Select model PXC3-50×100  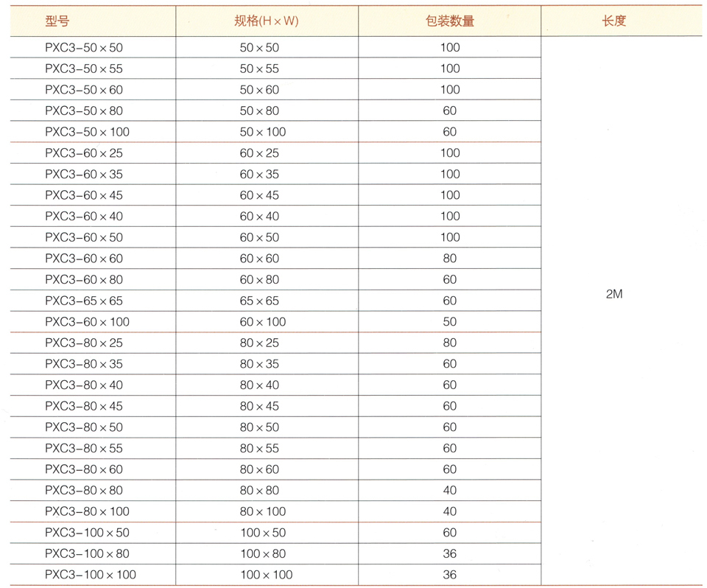[x=87, y=132]
